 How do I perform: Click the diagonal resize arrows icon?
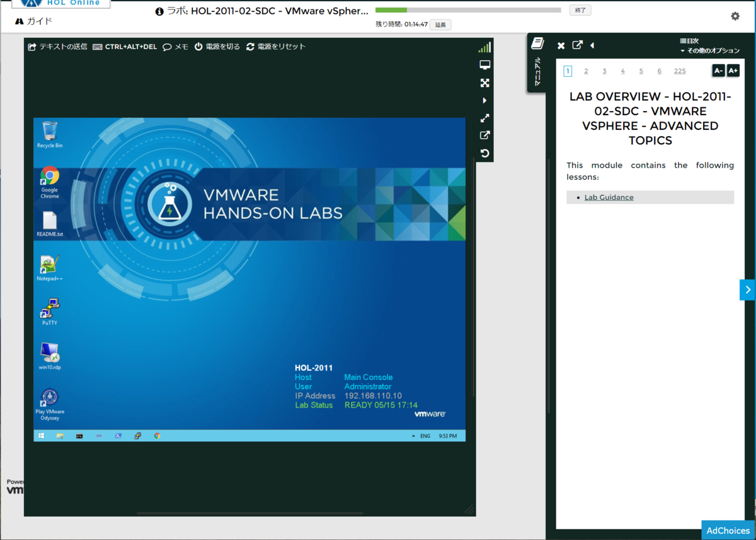(485, 118)
